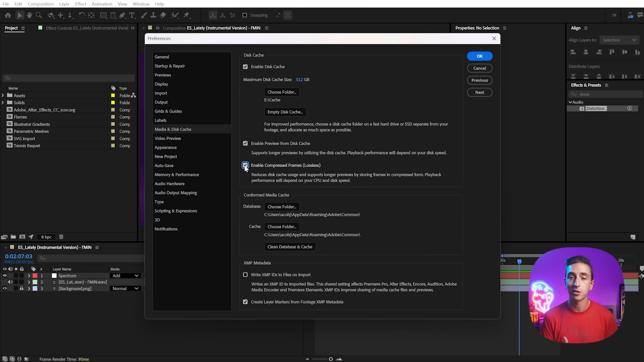The image size is (644, 362).
Task: Click the Delete trash icon in Project panel
Action: click(x=61, y=237)
